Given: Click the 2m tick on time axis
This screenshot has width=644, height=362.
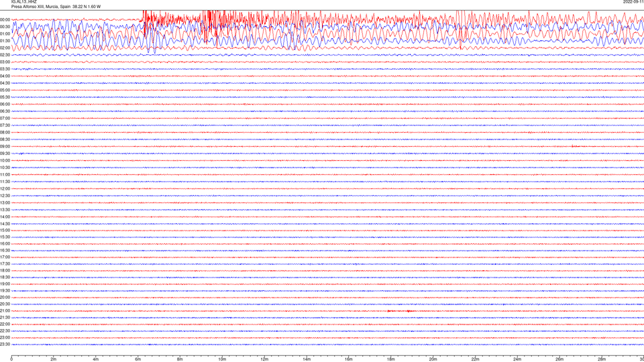Looking at the screenshot, I should coord(54,359).
